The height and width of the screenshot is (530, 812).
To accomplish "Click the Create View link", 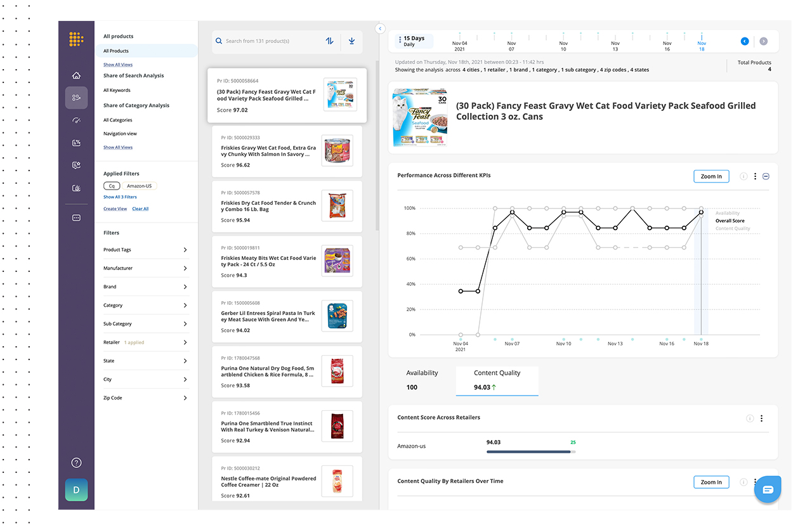I will tap(115, 209).
